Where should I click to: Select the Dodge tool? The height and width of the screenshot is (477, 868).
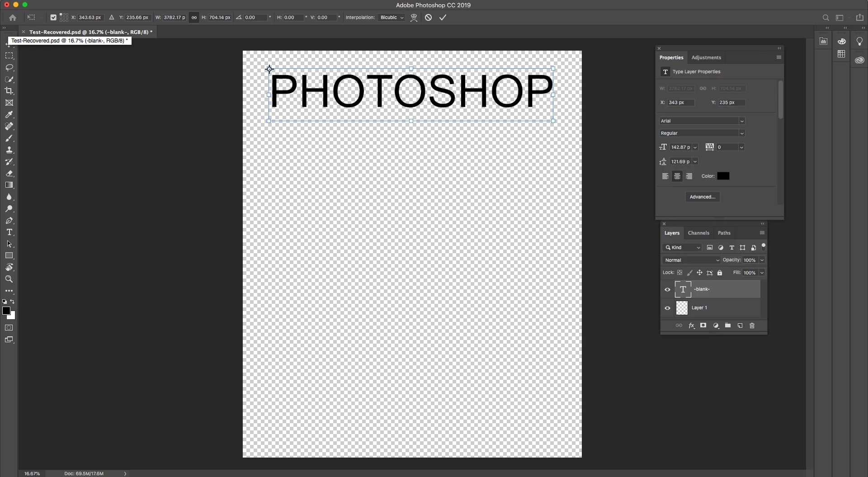point(9,208)
